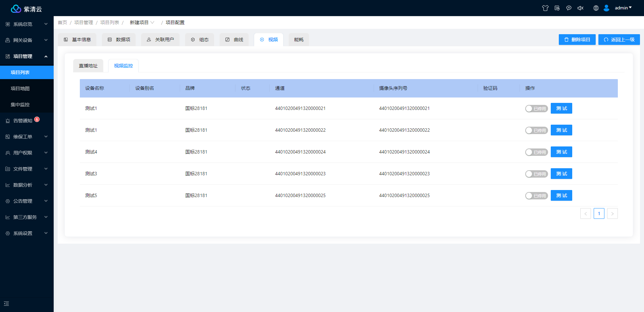644x312 pixels.
Task: Go to 首页 via breadcrumb
Action: [x=62, y=22]
